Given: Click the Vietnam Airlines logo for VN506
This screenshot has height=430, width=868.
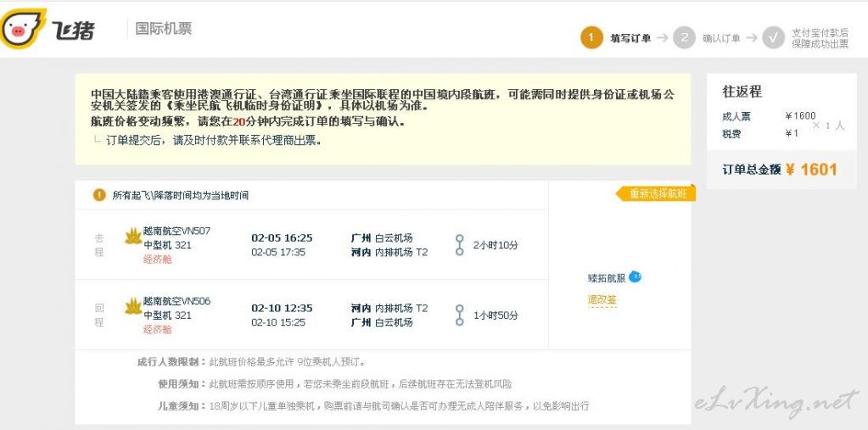Looking at the screenshot, I should coord(132,307).
